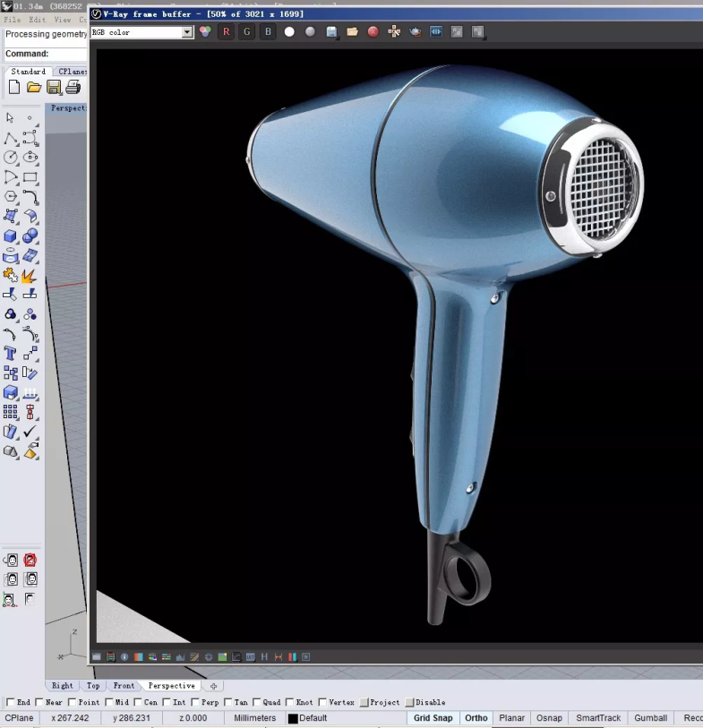Click the Explode tool icon
703x728 pixels.
[x=30, y=276]
